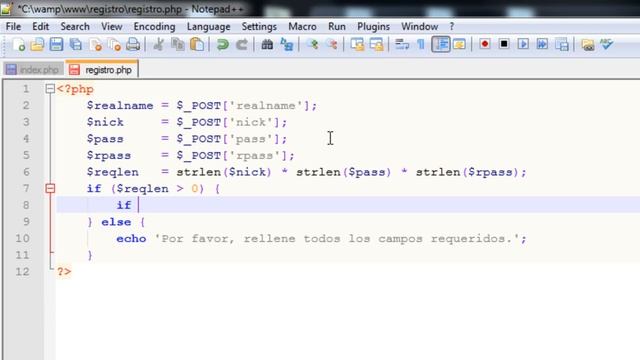Synchronize vertical scrolling icon

358,44
